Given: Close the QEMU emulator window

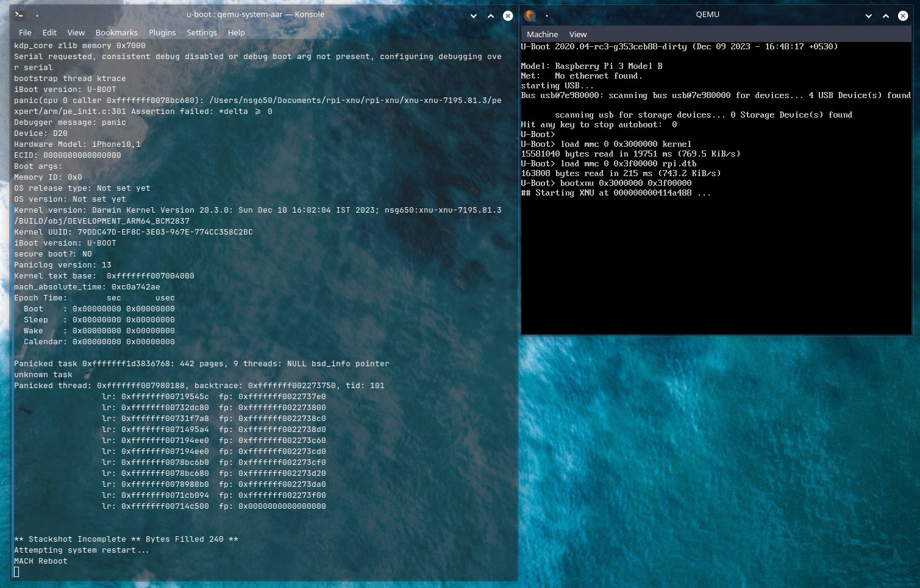Looking at the screenshot, I should (x=903, y=16).
